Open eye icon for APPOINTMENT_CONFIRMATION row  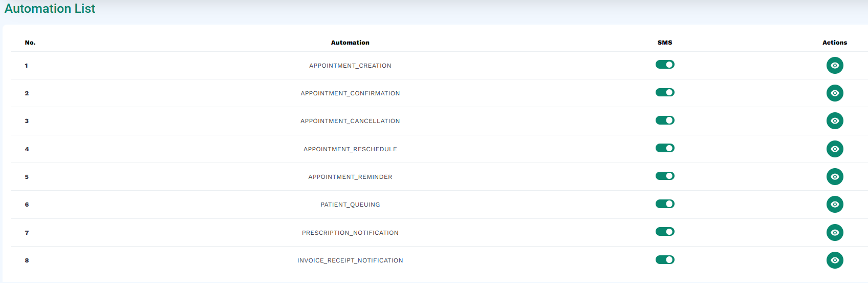point(835,93)
